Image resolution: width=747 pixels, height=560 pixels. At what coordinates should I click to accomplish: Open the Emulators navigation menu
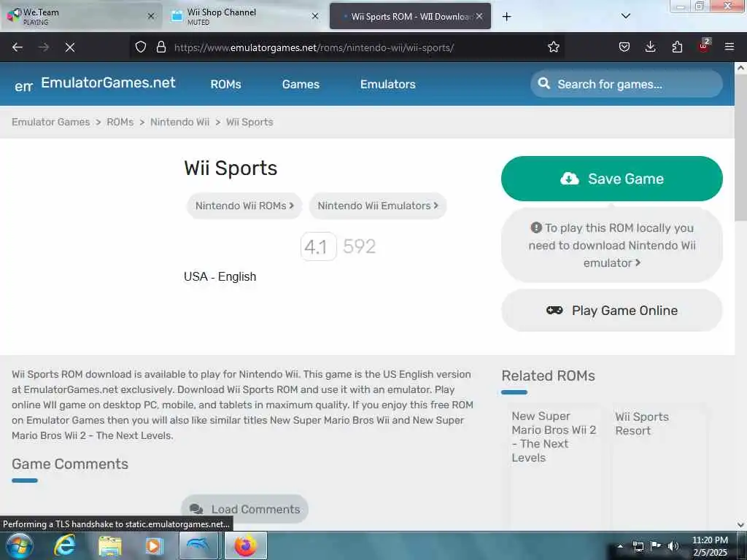tap(388, 85)
